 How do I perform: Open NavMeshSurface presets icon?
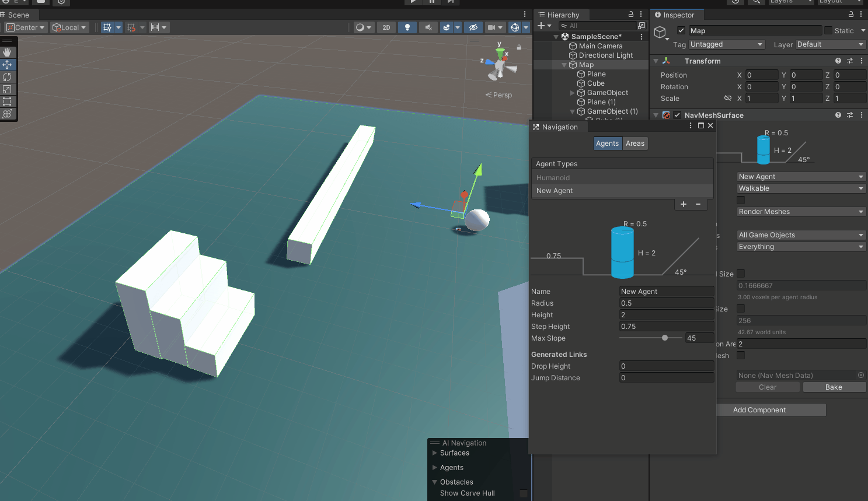(850, 115)
